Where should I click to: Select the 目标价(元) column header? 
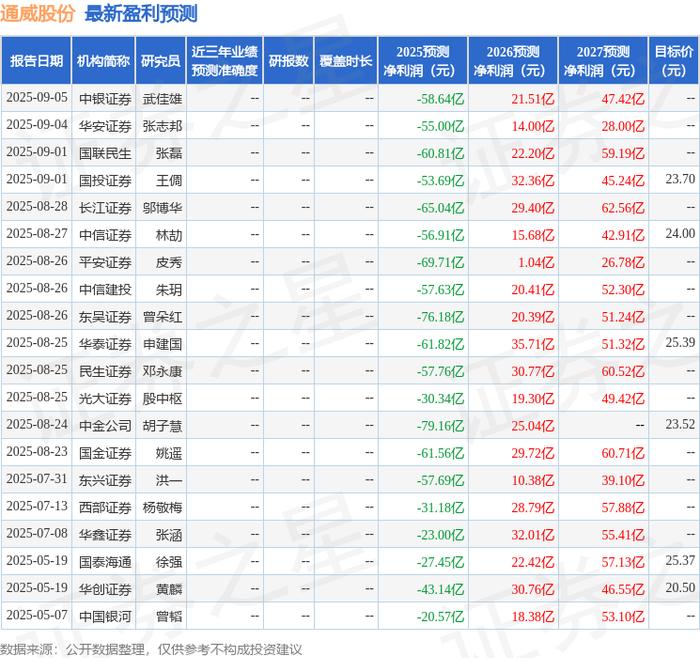(x=674, y=61)
